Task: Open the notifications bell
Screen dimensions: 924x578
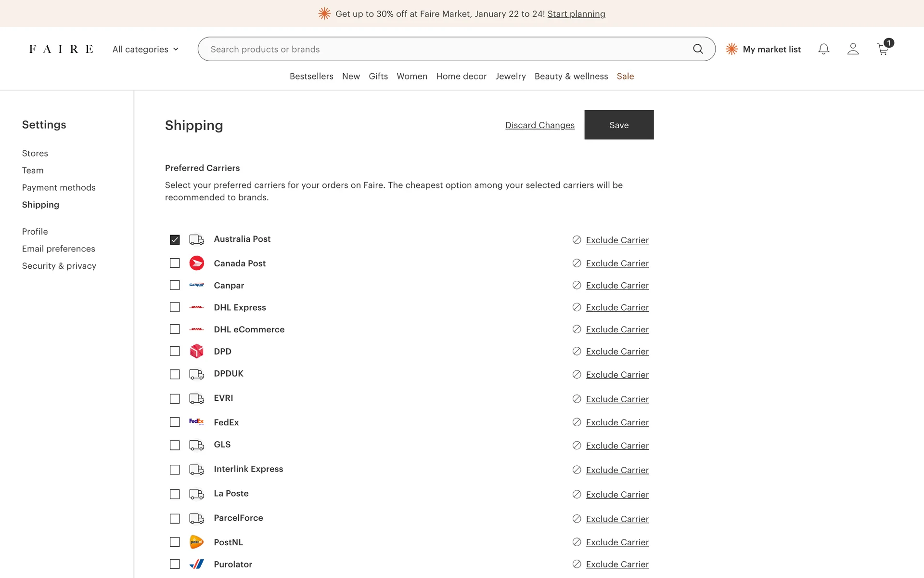Action: pyautogui.click(x=823, y=49)
